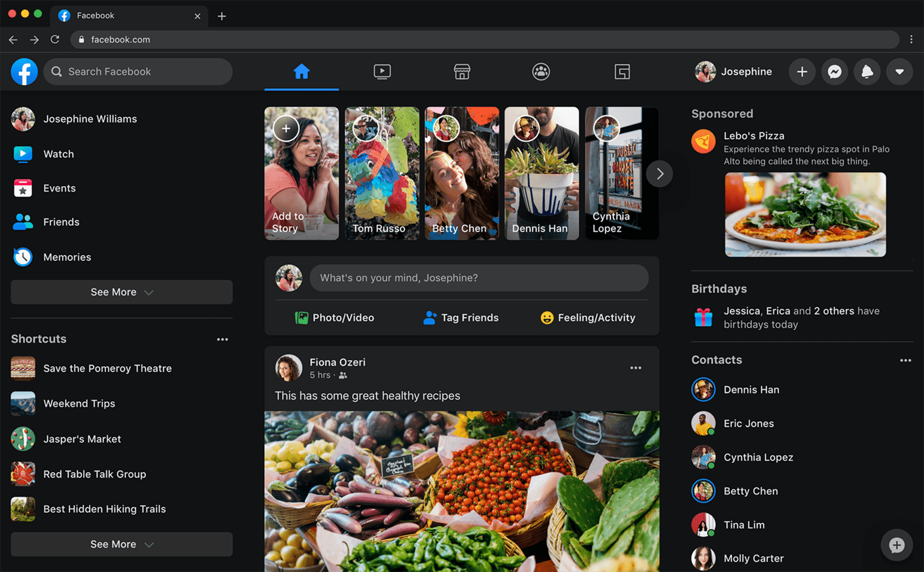The image size is (924, 572).
Task: Click the Search Facebook field
Action: pos(138,71)
